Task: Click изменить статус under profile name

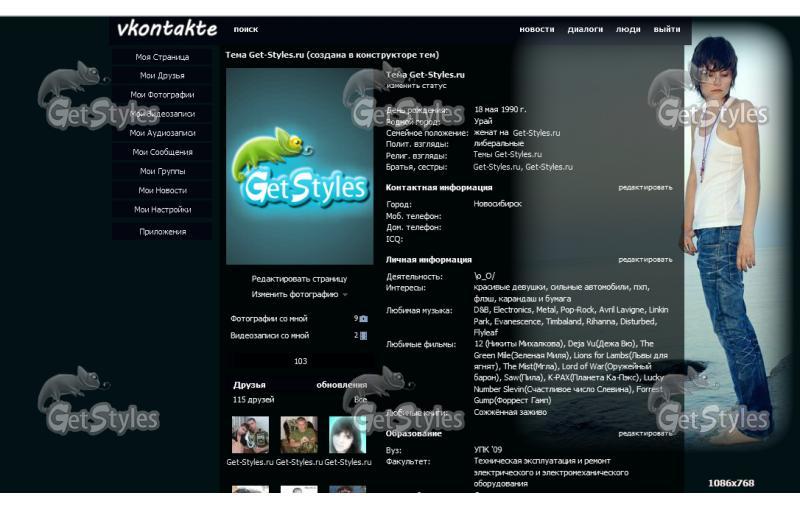Action: pos(416,86)
